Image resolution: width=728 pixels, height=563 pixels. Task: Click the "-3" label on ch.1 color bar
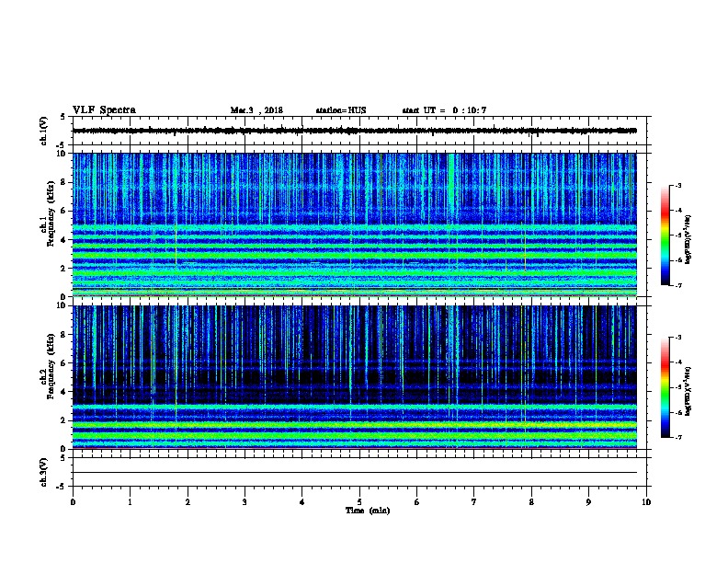[677, 186]
